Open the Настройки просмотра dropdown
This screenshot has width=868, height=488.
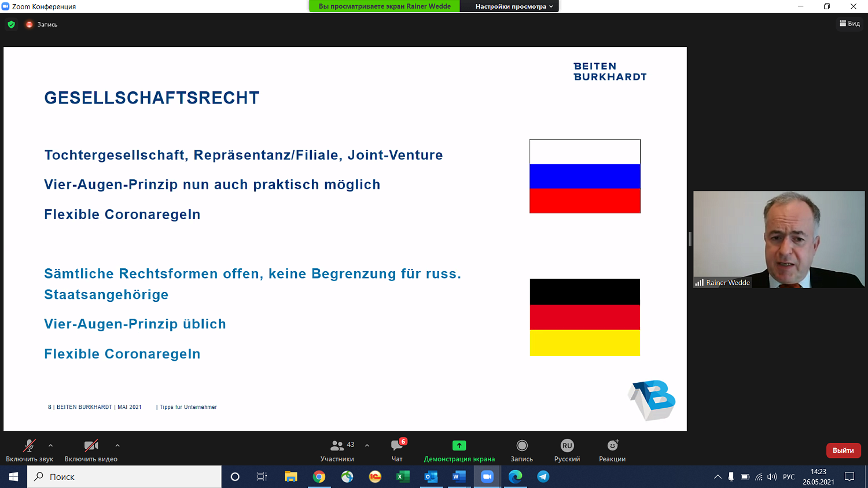(x=513, y=6)
